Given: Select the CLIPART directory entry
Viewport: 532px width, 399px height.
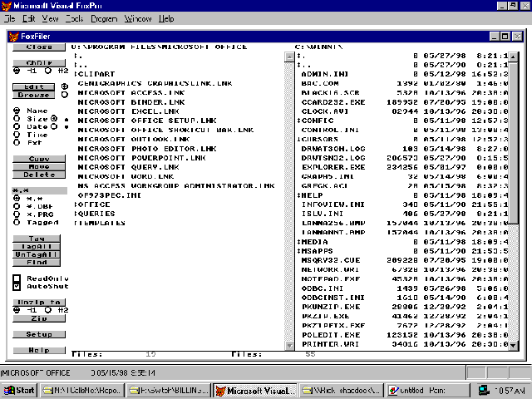Looking at the screenshot, I should [95, 74].
